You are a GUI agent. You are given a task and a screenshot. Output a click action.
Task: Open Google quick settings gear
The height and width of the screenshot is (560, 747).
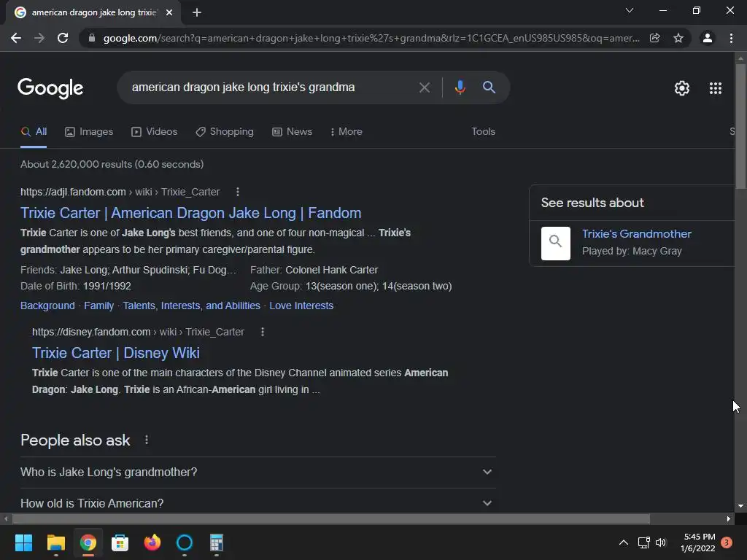pos(682,88)
